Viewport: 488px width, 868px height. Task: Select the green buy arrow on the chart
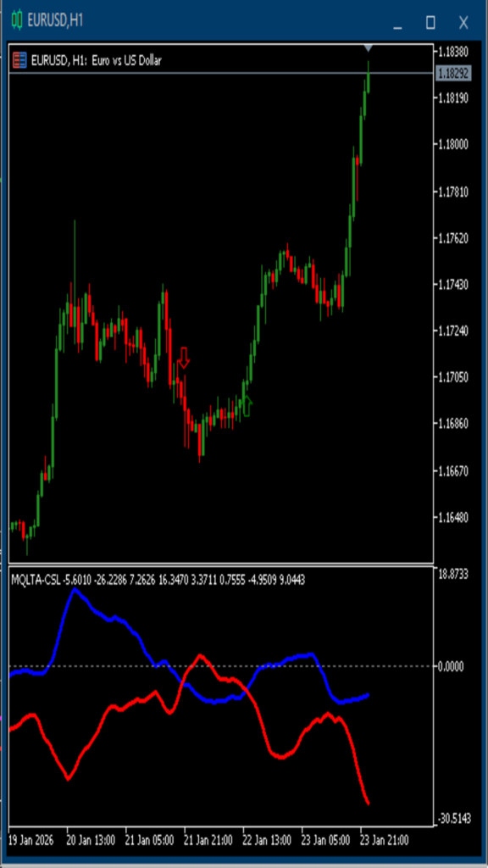tap(247, 406)
